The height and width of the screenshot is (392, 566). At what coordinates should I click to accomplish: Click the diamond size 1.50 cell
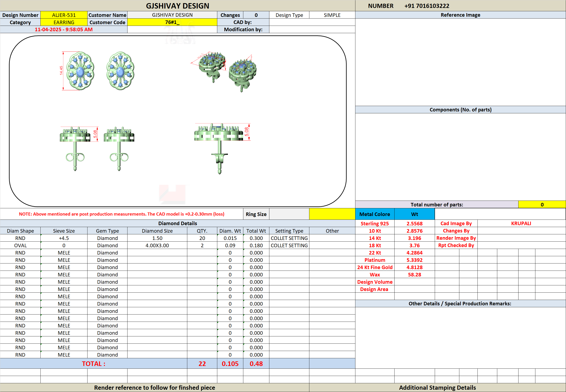157,238
